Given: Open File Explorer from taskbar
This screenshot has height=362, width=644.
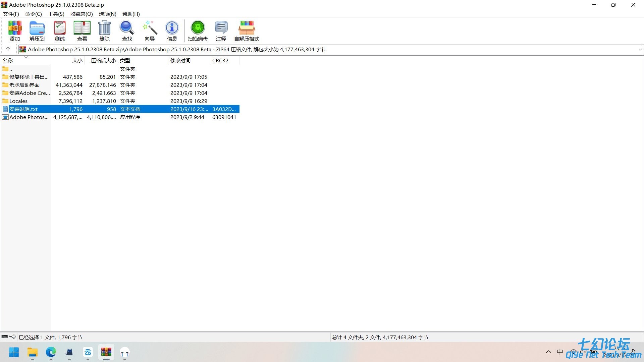Looking at the screenshot, I should (x=33, y=352).
